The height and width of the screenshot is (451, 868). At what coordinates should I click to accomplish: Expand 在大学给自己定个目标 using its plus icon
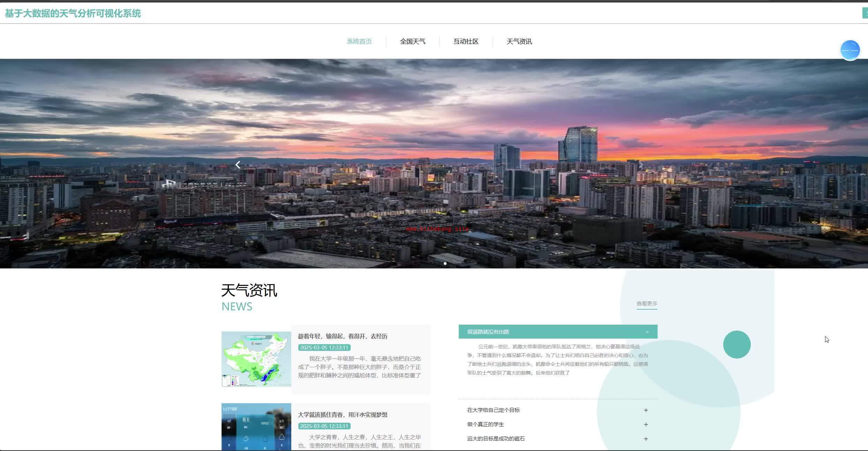click(x=646, y=410)
